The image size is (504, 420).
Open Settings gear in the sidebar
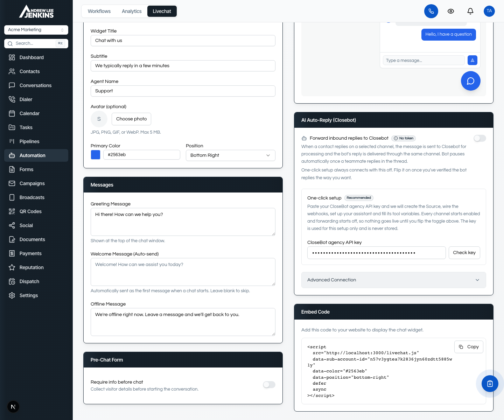pyautogui.click(x=12, y=295)
